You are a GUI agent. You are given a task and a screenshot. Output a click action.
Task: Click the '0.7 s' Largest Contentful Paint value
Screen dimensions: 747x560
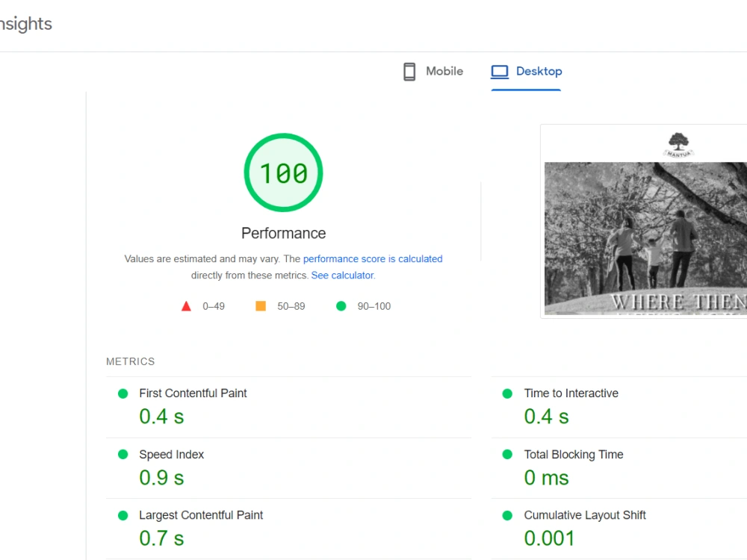(161, 538)
